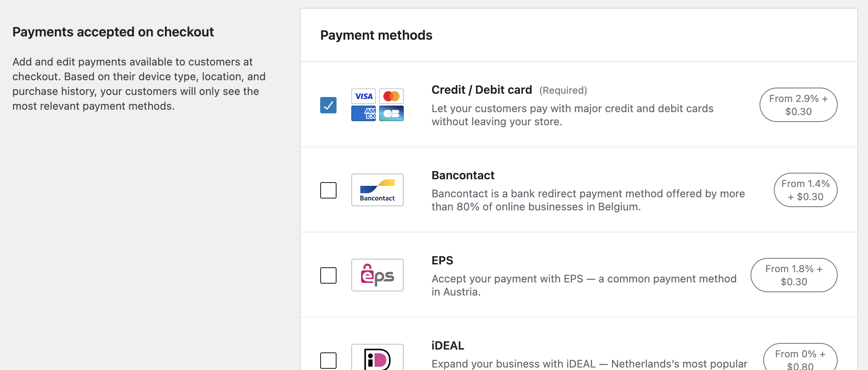Click the '(Required)' label

coord(563,90)
